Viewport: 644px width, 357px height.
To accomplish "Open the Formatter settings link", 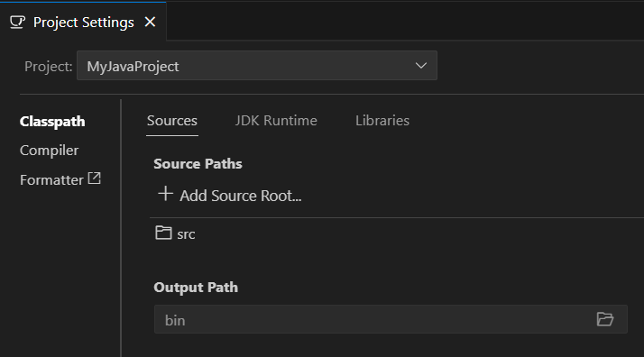I will (51, 180).
